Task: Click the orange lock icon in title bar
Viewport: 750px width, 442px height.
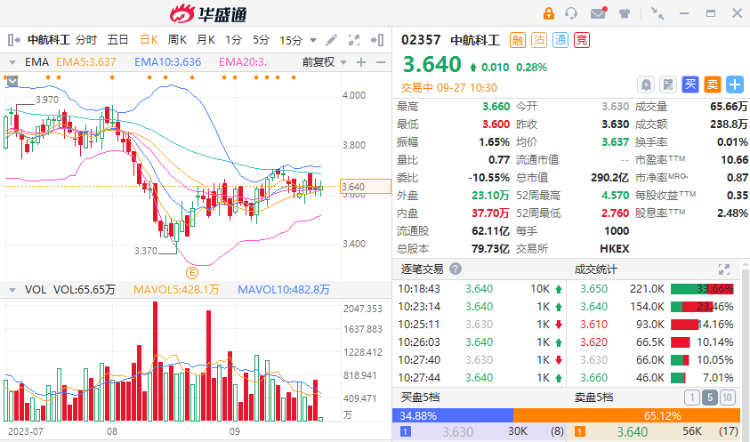Action: point(549,13)
